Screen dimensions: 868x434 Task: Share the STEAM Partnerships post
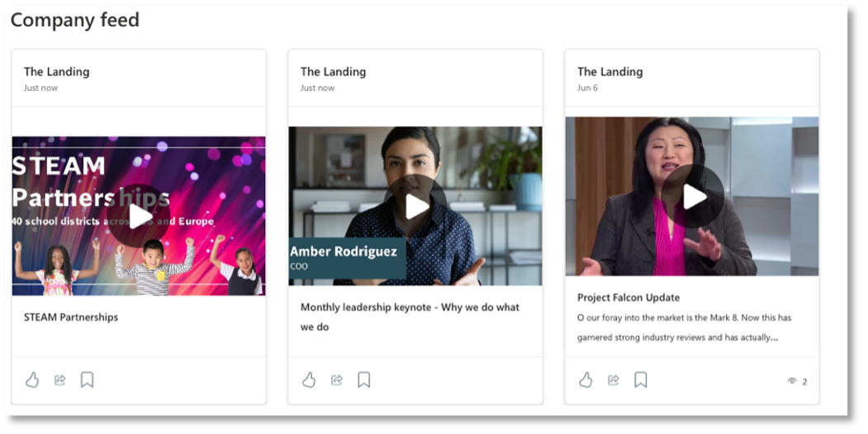pos(60,380)
